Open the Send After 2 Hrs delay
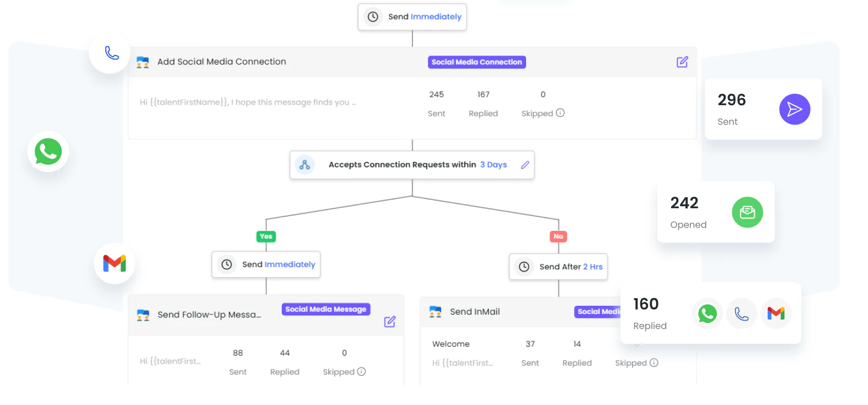 coord(558,267)
